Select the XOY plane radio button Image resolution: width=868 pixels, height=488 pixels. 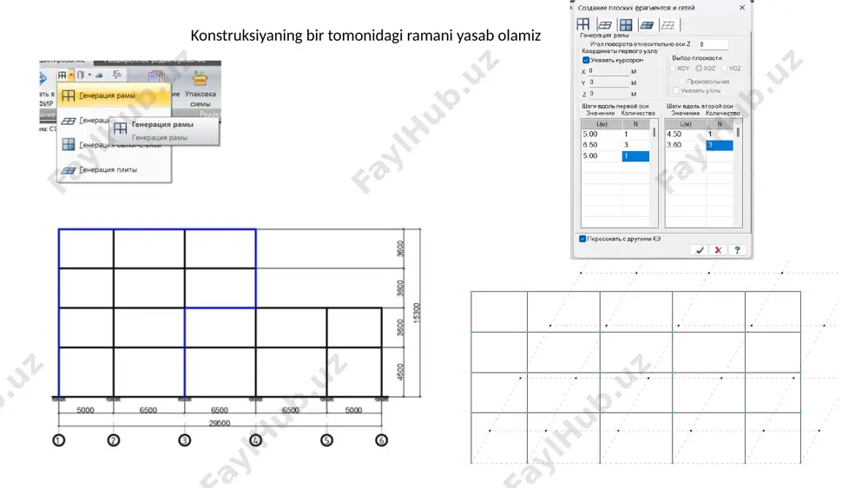pos(674,68)
